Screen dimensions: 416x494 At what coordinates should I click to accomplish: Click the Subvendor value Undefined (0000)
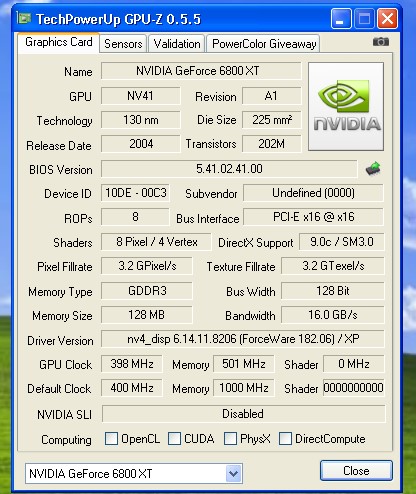313,193
